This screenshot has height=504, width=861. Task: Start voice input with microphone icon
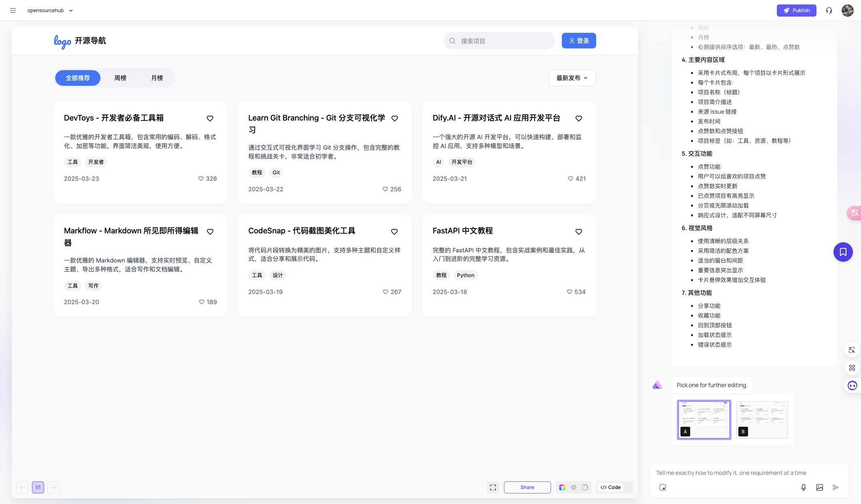point(804,487)
